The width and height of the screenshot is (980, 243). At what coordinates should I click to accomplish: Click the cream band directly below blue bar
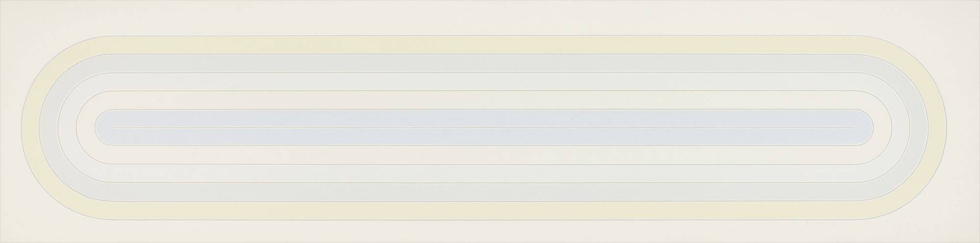[490, 155]
